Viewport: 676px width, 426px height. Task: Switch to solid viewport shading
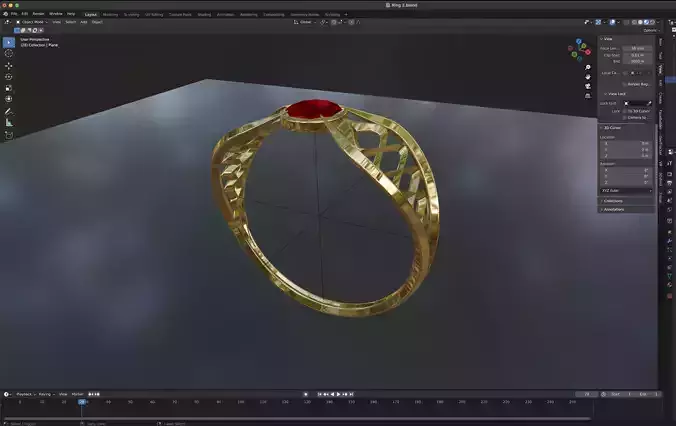tap(640, 22)
